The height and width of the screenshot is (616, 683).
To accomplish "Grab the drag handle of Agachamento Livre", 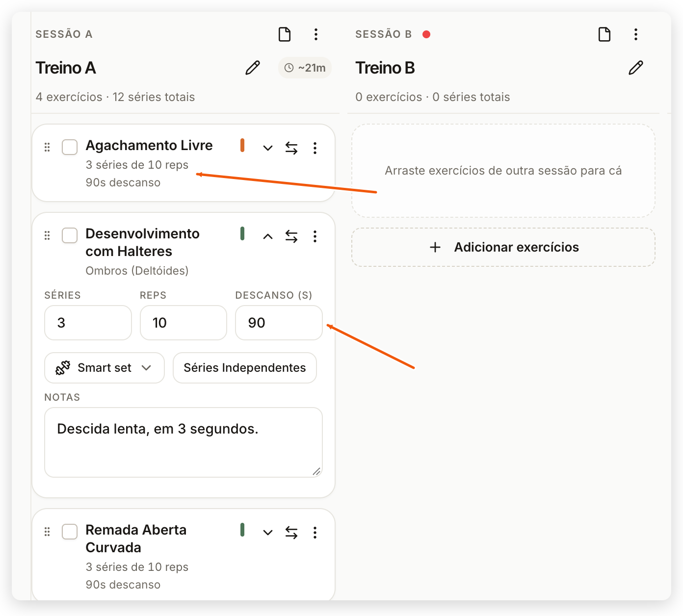I will click(47, 147).
